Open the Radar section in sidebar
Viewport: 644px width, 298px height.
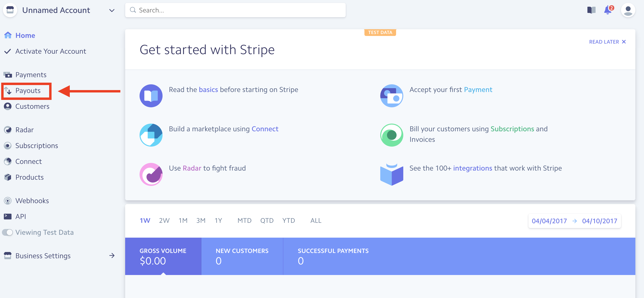pyautogui.click(x=24, y=130)
